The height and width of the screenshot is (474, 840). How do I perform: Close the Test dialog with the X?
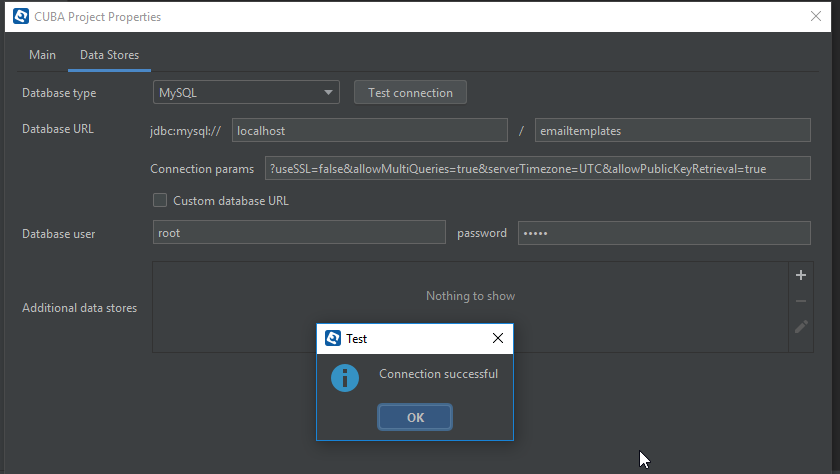point(498,339)
